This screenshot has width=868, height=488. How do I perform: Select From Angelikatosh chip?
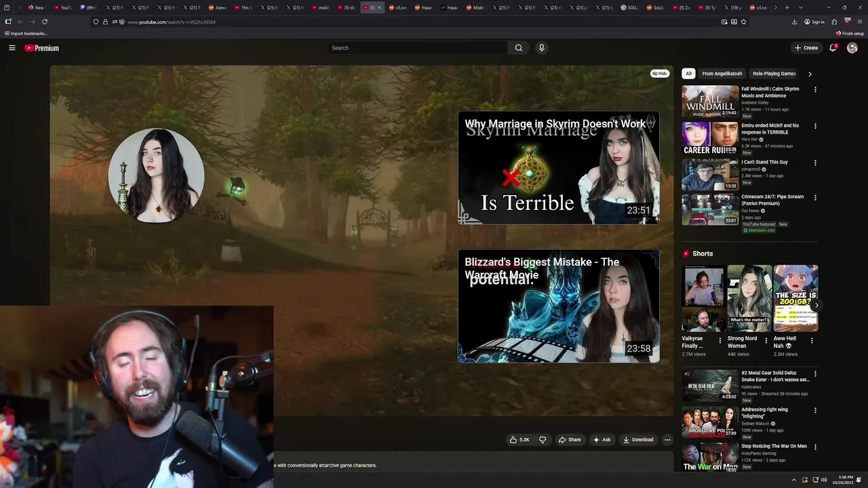pyautogui.click(x=722, y=73)
